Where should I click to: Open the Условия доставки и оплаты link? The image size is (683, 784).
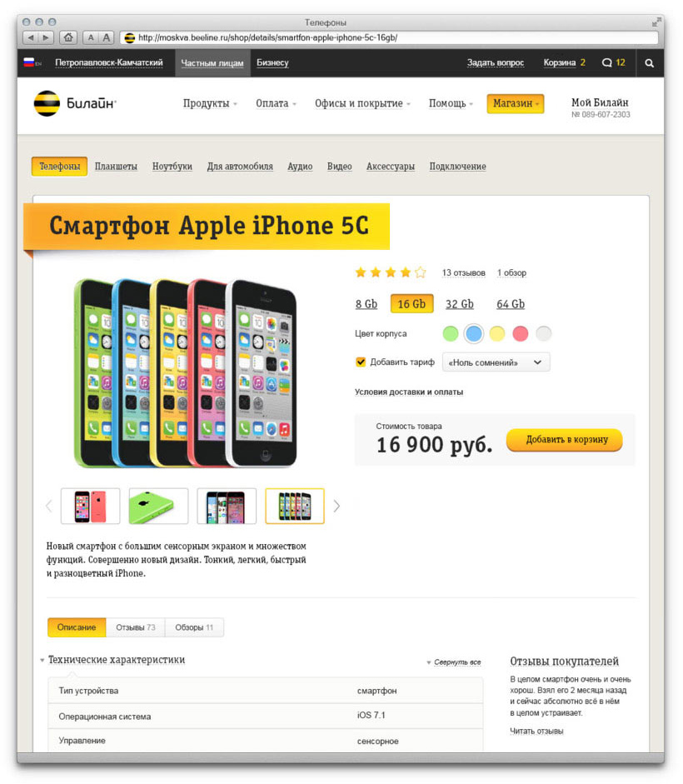409,392
